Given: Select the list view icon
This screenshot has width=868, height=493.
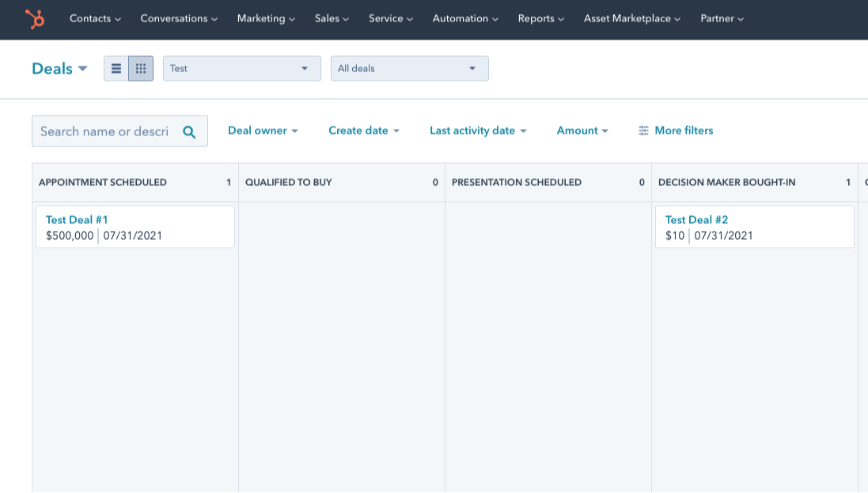Looking at the screenshot, I should tap(116, 68).
